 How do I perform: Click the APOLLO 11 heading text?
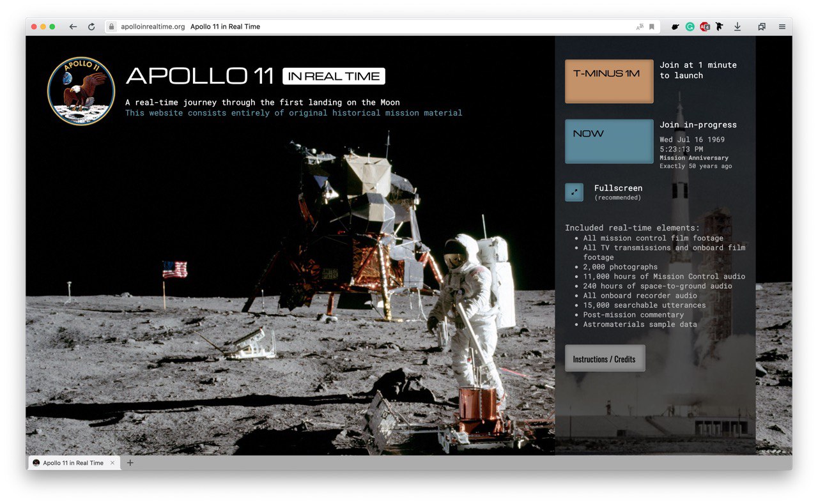coord(200,76)
